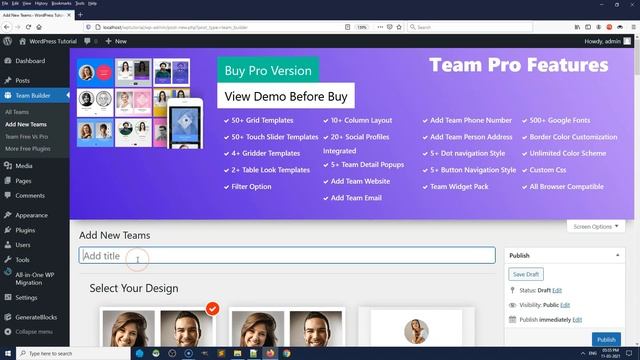Open comments bubble in admin bar
Viewport: 640px width, 360px height.
(x=87, y=41)
